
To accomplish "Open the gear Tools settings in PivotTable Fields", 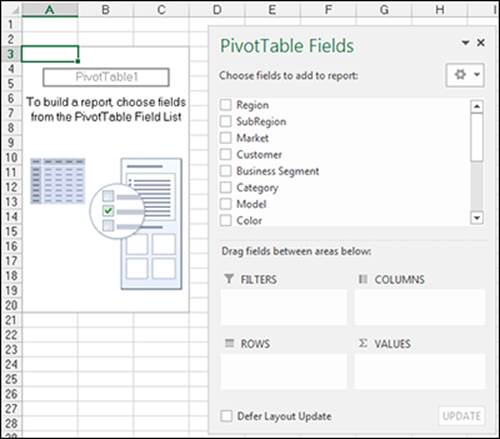I will (x=460, y=74).
